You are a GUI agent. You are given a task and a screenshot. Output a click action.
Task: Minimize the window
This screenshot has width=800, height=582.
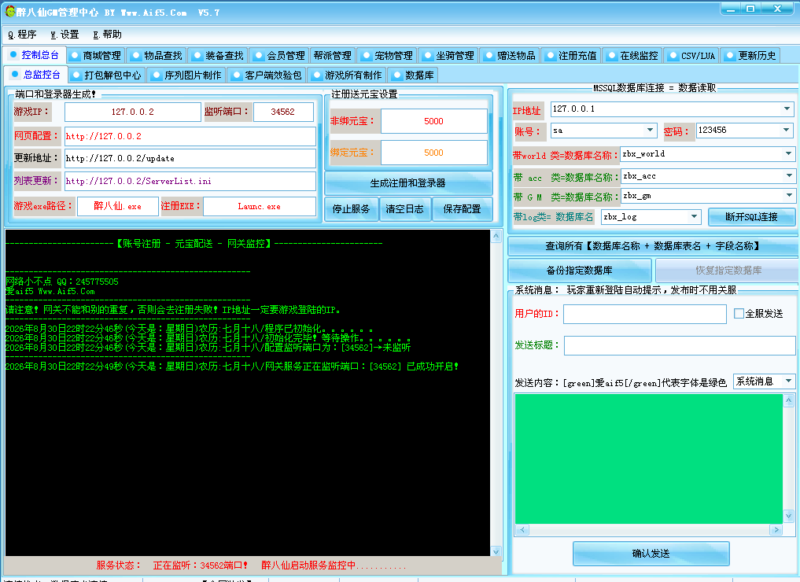pyautogui.click(x=731, y=9)
